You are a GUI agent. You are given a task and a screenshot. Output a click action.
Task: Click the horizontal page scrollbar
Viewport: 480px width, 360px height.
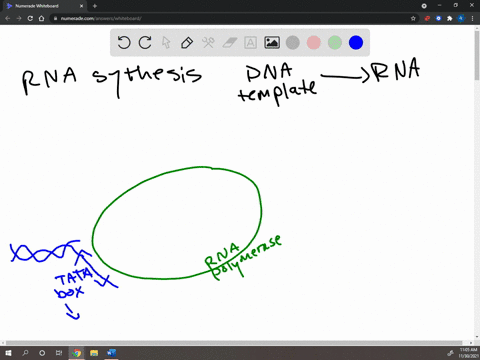pos(234,343)
